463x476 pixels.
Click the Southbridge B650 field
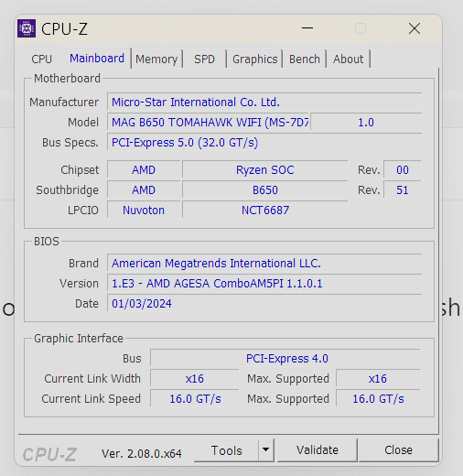click(x=265, y=189)
